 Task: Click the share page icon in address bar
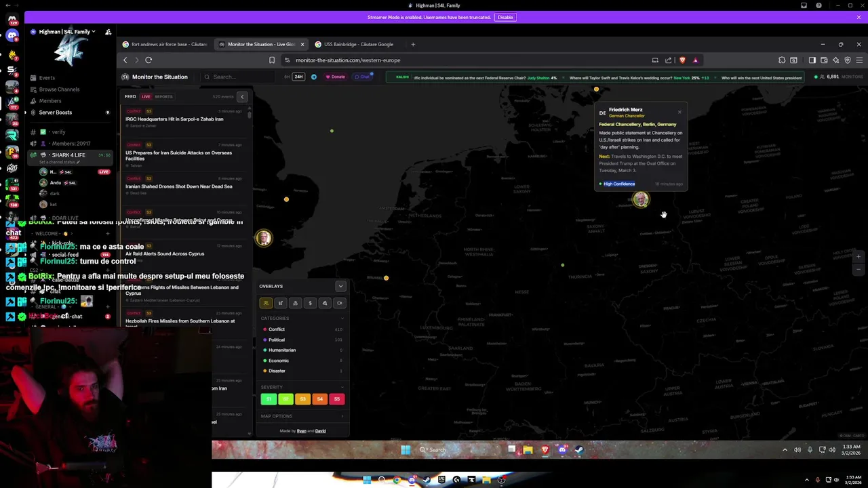[x=669, y=60]
